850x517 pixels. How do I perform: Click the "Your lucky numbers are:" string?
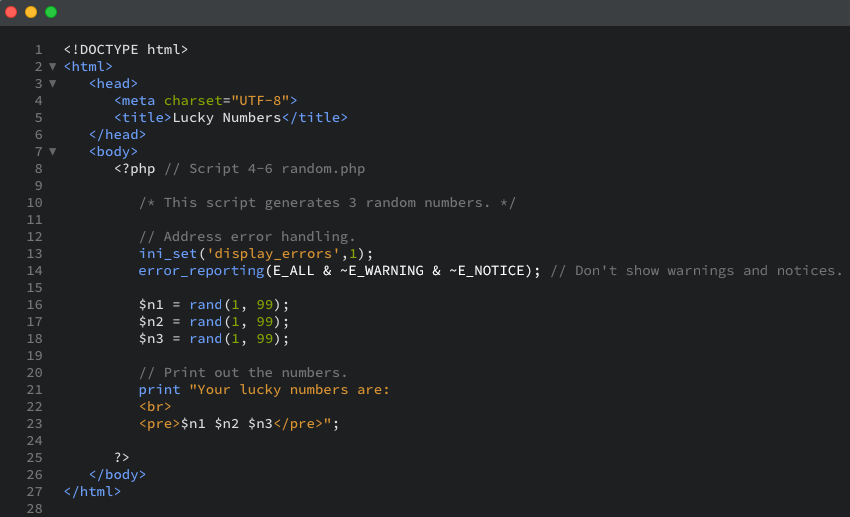(x=289, y=390)
